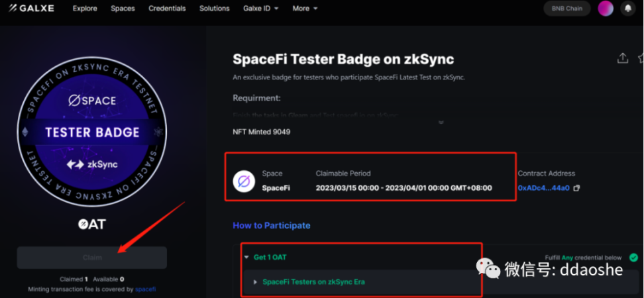The height and width of the screenshot is (298, 644).
Task: Expand the requirement description chevron
Action: [x=439, y=122]
